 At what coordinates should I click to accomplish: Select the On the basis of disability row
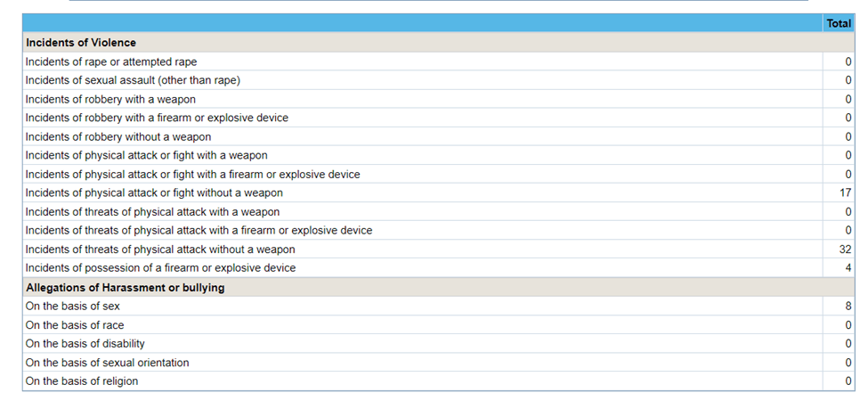85,344
